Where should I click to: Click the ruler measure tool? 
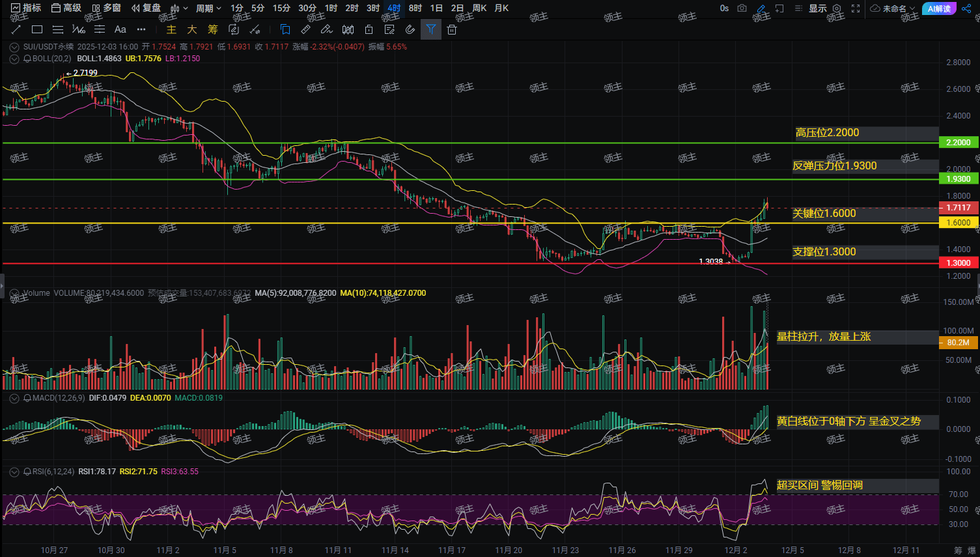pos(305,29)
